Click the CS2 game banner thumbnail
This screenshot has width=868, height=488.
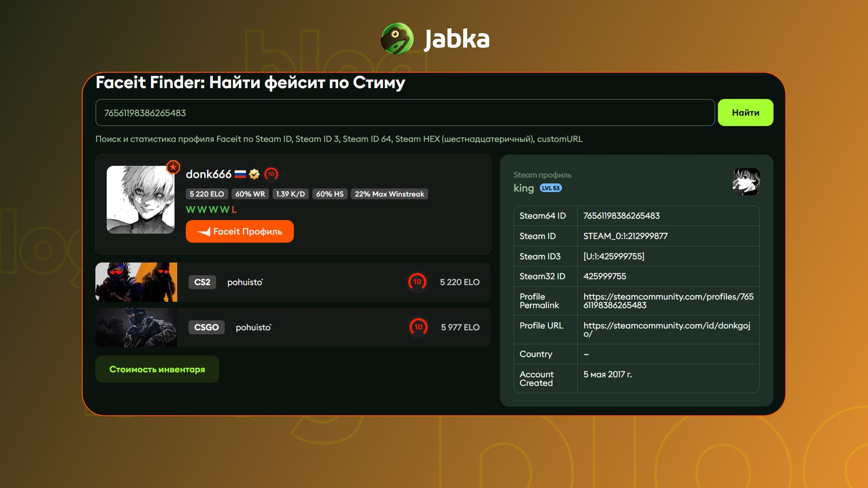coord(136,282)
